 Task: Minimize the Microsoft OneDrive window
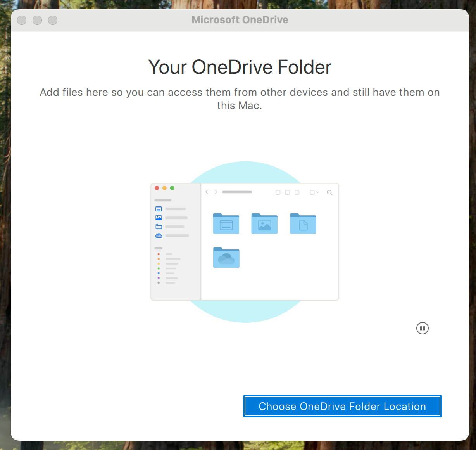37,20
